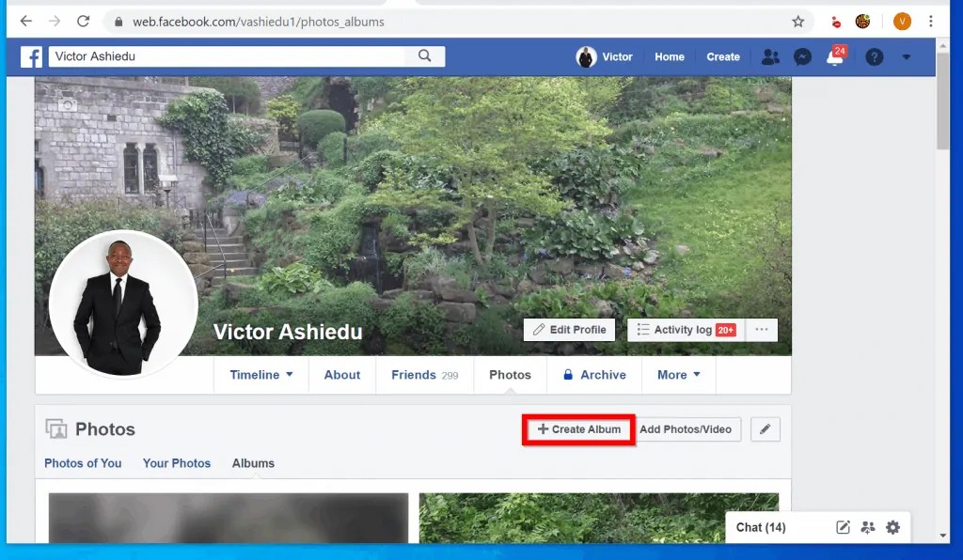Open the account menu caret in the navbar
The width and height of the screenshot is (963, 560).
point(906,57)
